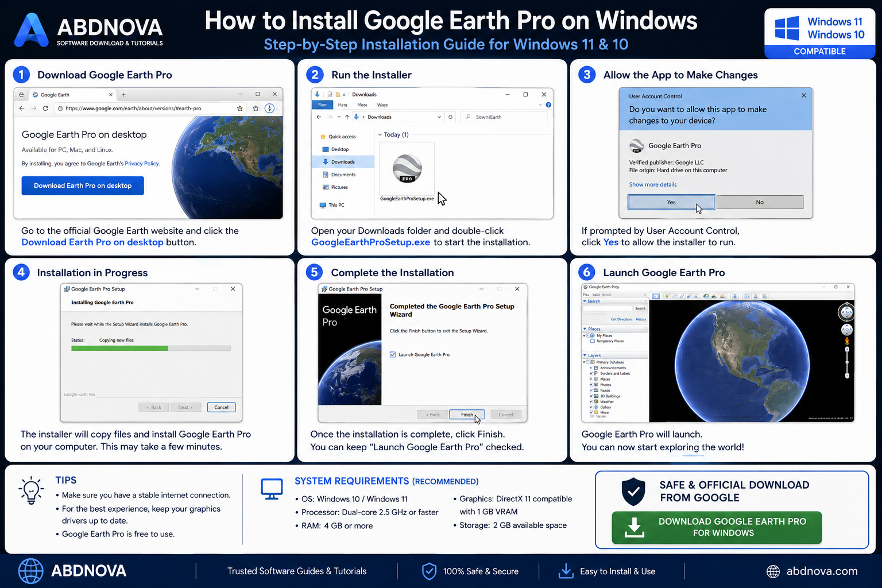The height and width of the screenshot is (588, 882).
Task: Toggle Photos layer checkbox
Action: [x=591, y=385]
